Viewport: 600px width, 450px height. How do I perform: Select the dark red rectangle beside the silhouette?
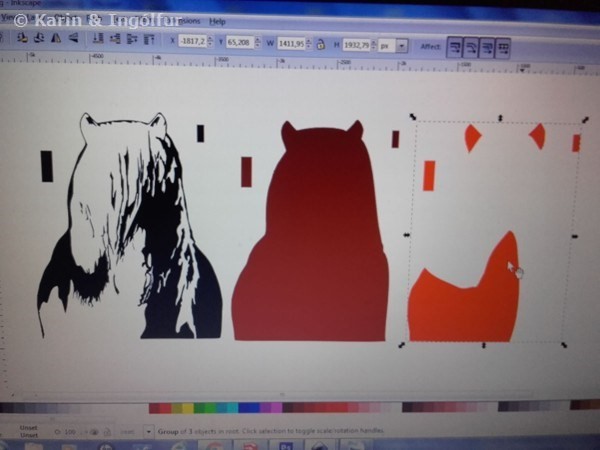246,172
